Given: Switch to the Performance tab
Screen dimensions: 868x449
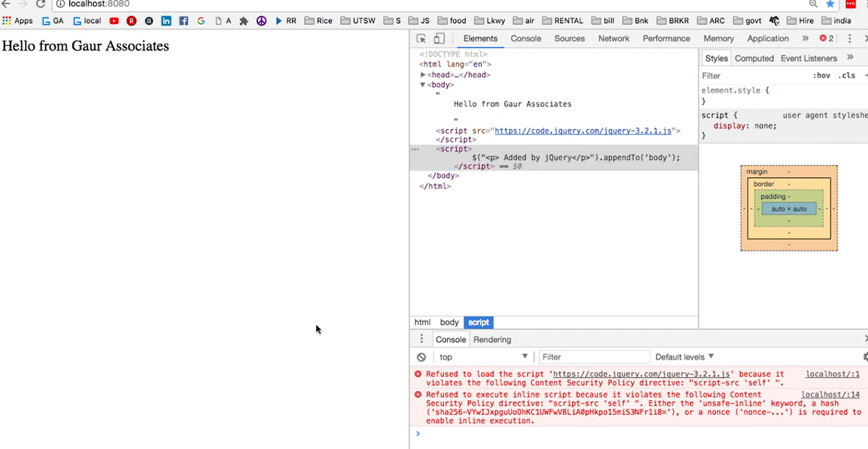Looking at the screenshot, I should [x=666, y=39].
